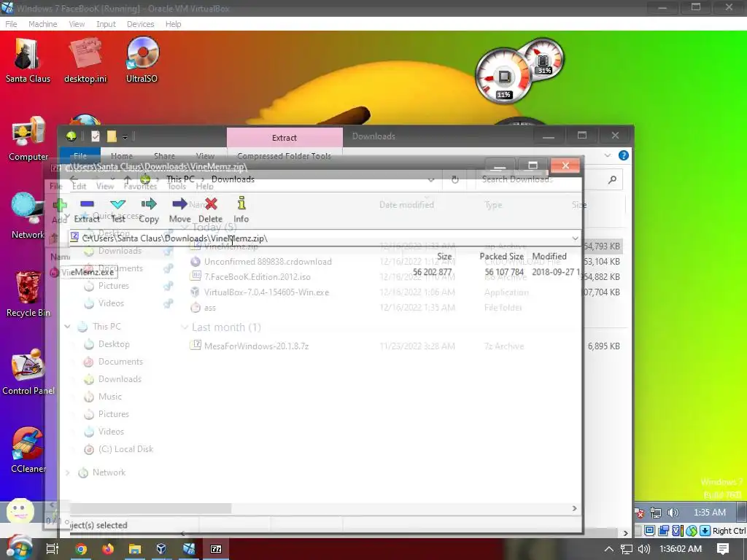Screen dimensions: 747x560
Task: Open the 7-Zip path dropdown arrow
Action: point(575,238)
